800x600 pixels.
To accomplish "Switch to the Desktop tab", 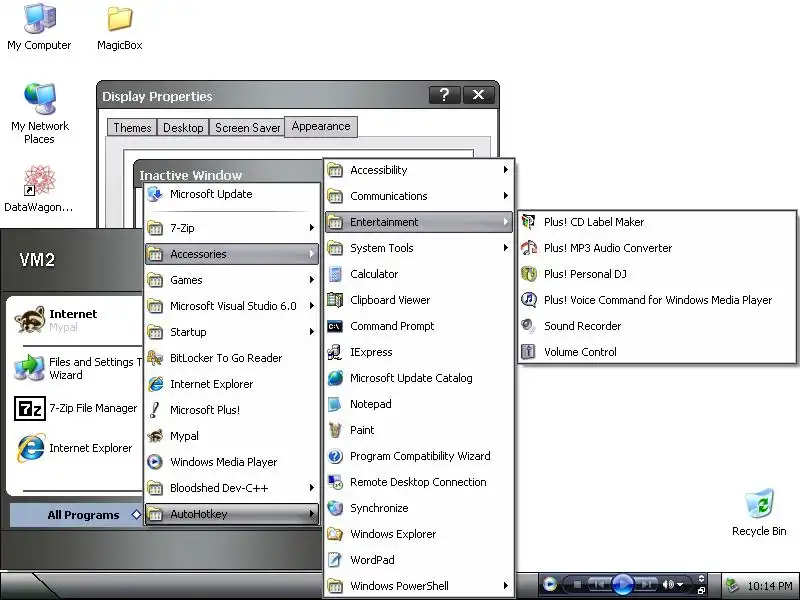I will 183,128.
